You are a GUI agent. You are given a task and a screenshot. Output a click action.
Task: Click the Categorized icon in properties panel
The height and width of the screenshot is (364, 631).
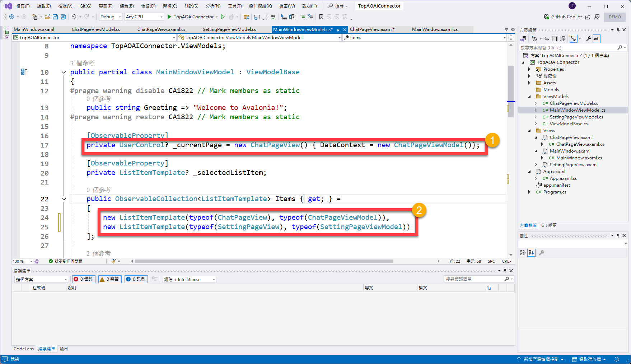(x=523, y=253)
